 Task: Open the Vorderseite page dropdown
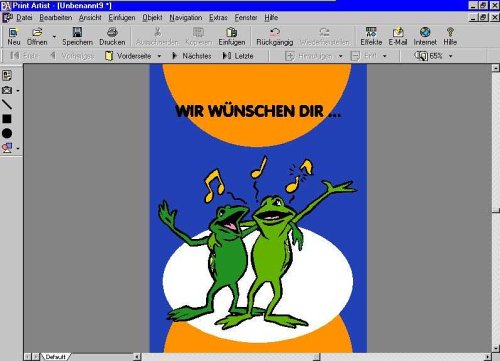tap(159, 56)
